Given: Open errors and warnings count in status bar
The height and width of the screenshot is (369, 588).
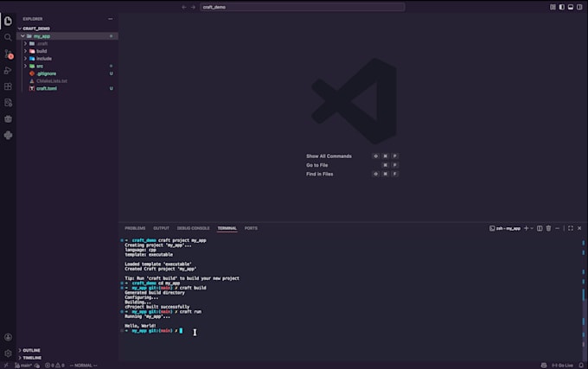Looking at the screenshot, I should click(54, 366).
